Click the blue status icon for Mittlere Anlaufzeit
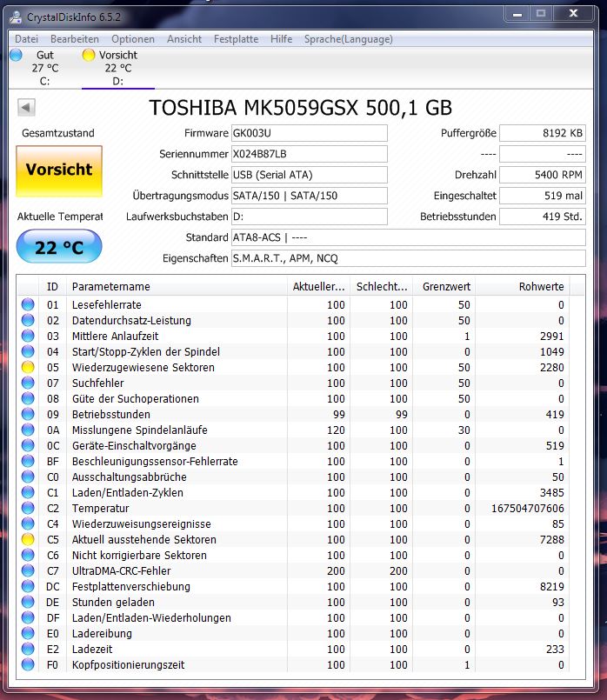The width and height of the screenshot is (607, 700). coord(28,336)
